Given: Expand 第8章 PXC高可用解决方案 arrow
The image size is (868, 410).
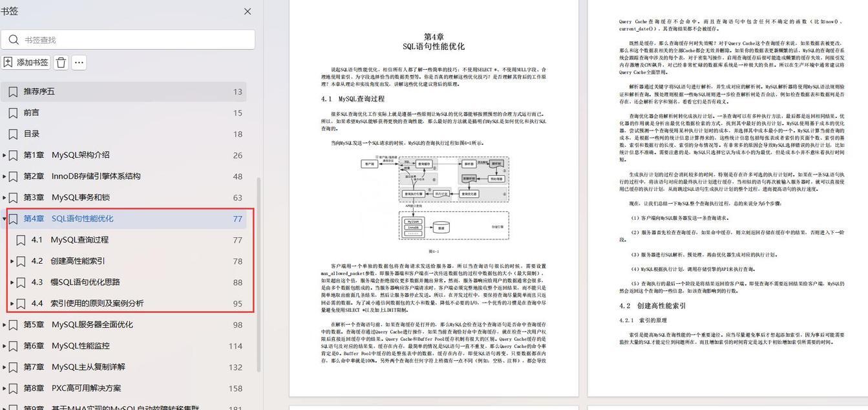Looking at the screenshot, I should [x=4, y=389].
